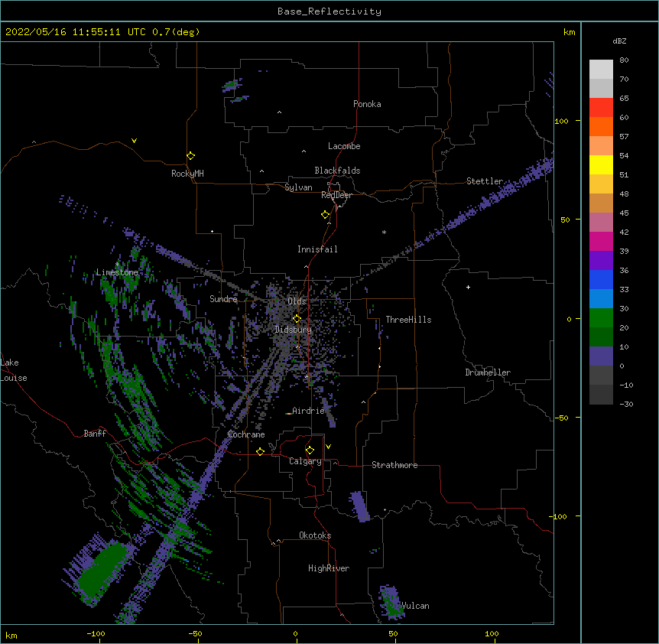Click the HighRiver label

pyautogui.click(x=329, y=568)
